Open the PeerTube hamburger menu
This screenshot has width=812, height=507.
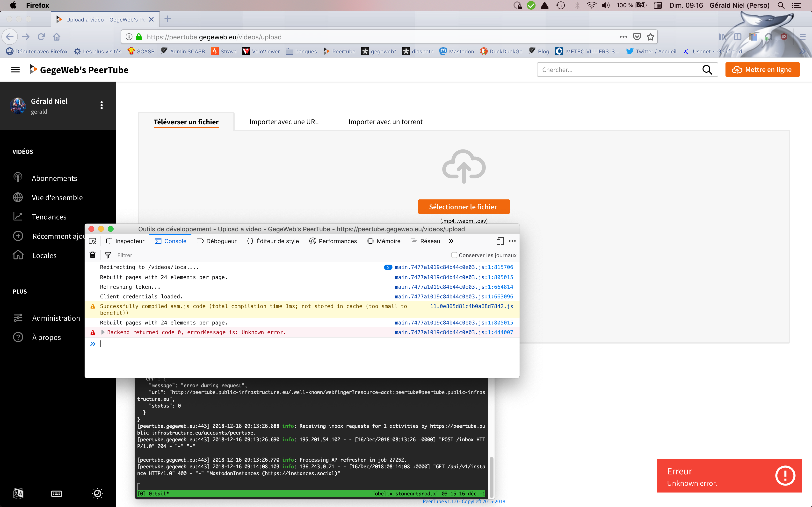(15, 70)
